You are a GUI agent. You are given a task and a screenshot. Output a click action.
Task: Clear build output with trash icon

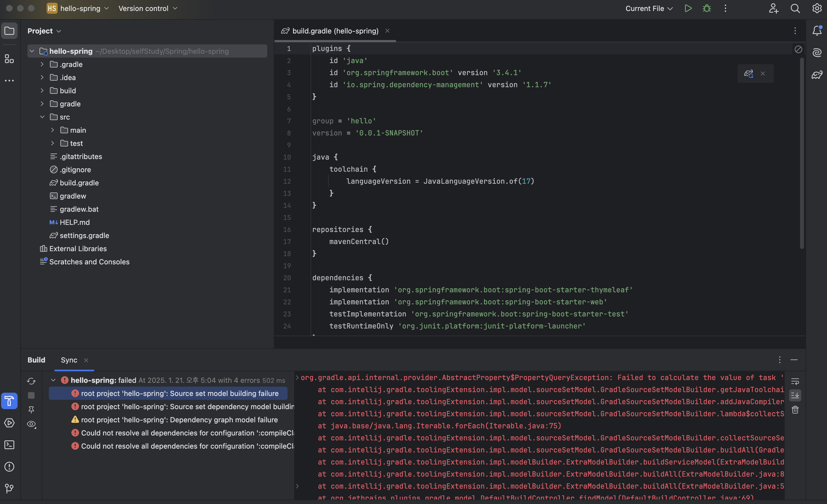tap(795, 410)
